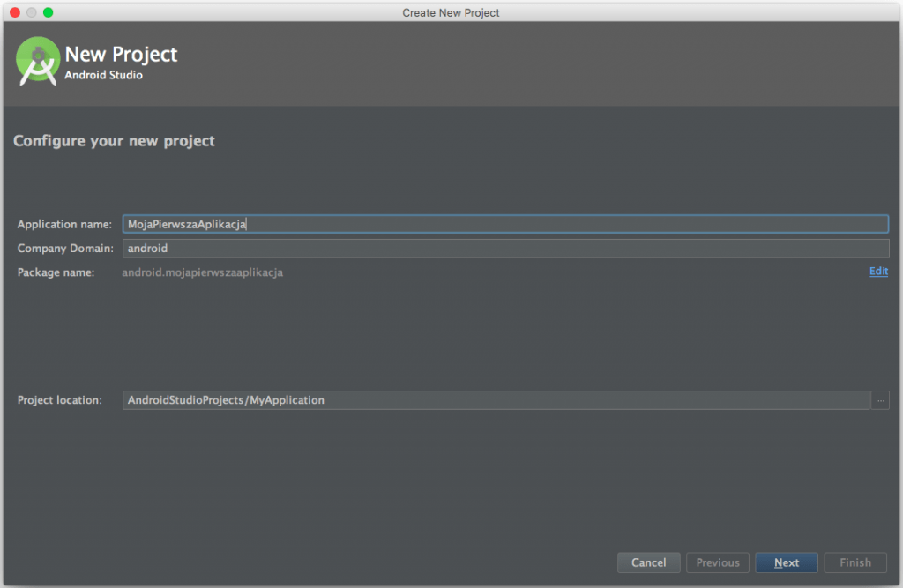Screen dimensions: 903x588
Task: Click the Android Studio droid mascot logo
Action: pos(38,62)
